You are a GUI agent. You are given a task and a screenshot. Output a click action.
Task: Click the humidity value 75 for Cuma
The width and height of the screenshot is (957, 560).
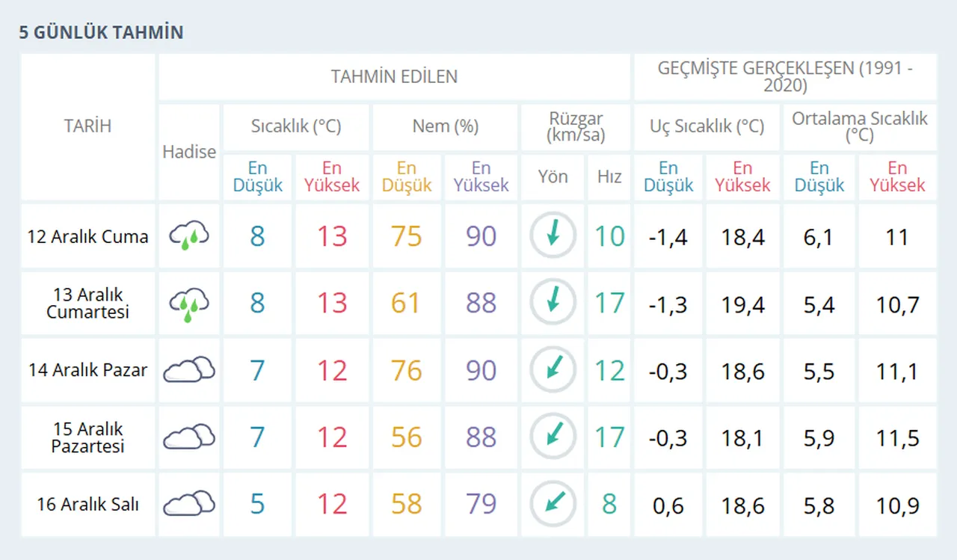click(407, 235)
